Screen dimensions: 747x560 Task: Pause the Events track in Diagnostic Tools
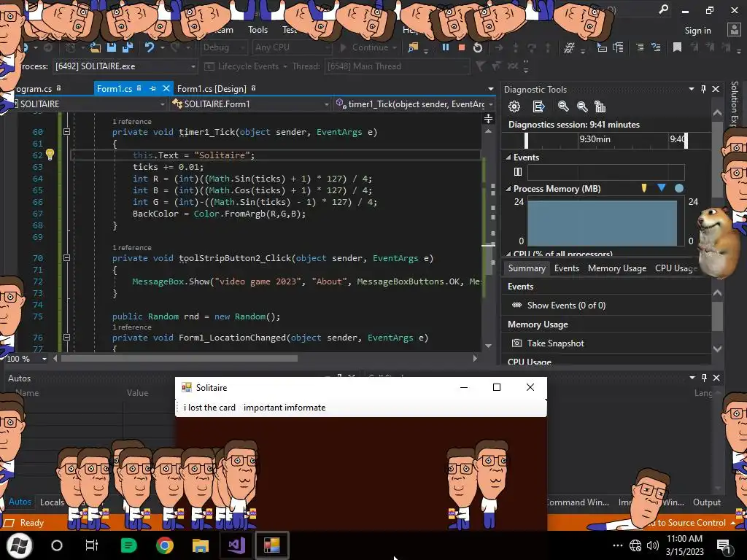[x=518, y=172]
